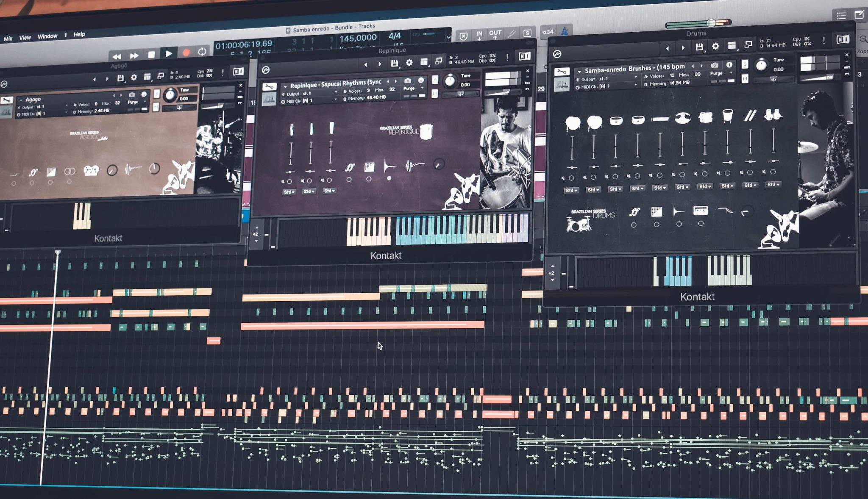The width and height of the screenshot is (868, 499).
Task: Open the gear settings in Drums Kontakt
Action: pos(715,46)
